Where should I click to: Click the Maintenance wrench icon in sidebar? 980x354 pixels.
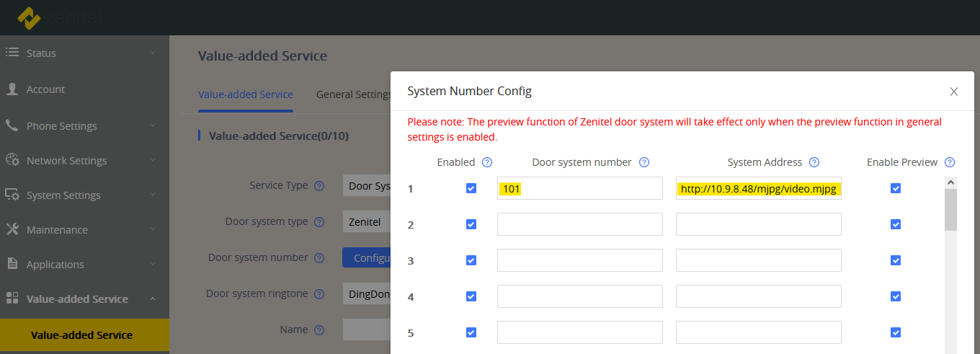point(12,230)
